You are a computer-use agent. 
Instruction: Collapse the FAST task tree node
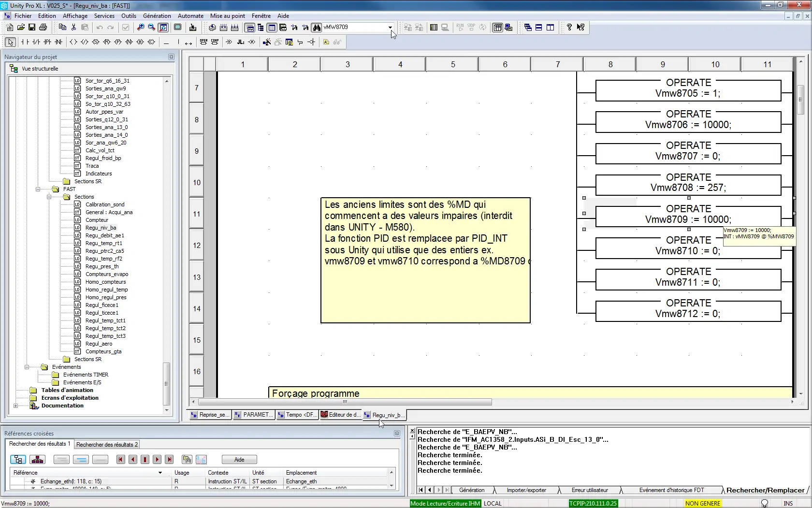point(38,189)
